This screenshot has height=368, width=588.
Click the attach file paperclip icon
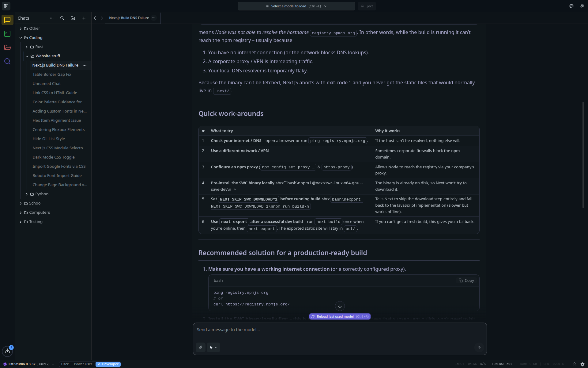click(x=201, y=347)
